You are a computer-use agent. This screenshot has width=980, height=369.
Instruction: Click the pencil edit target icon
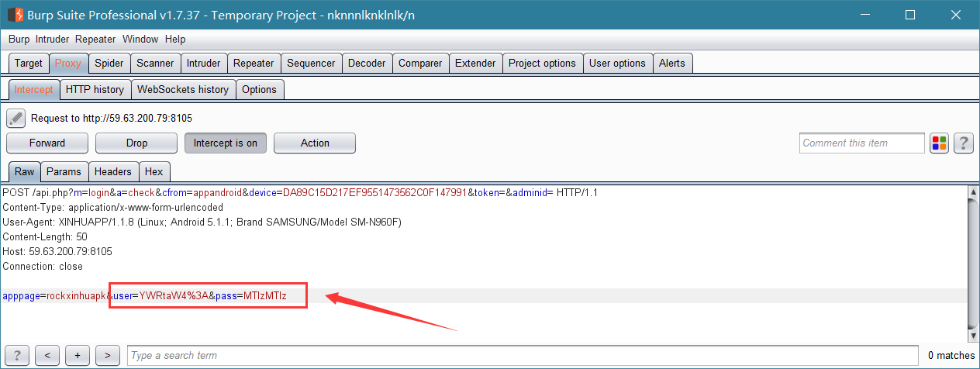[x=16, y=118]
